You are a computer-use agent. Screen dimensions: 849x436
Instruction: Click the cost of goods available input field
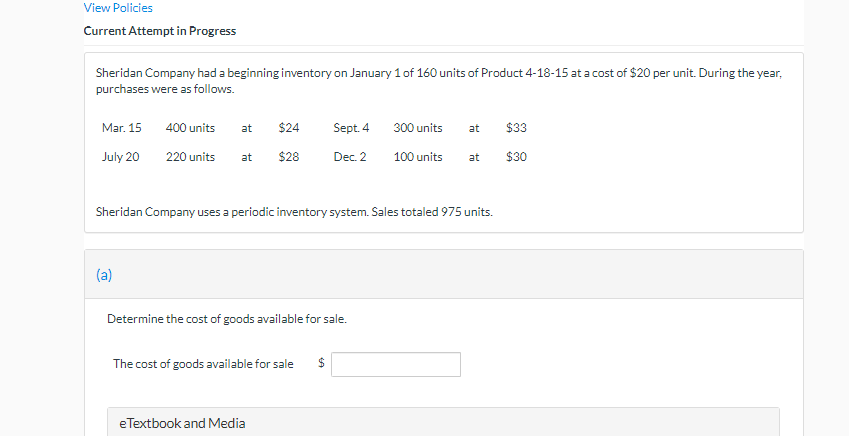pos(396,364)
